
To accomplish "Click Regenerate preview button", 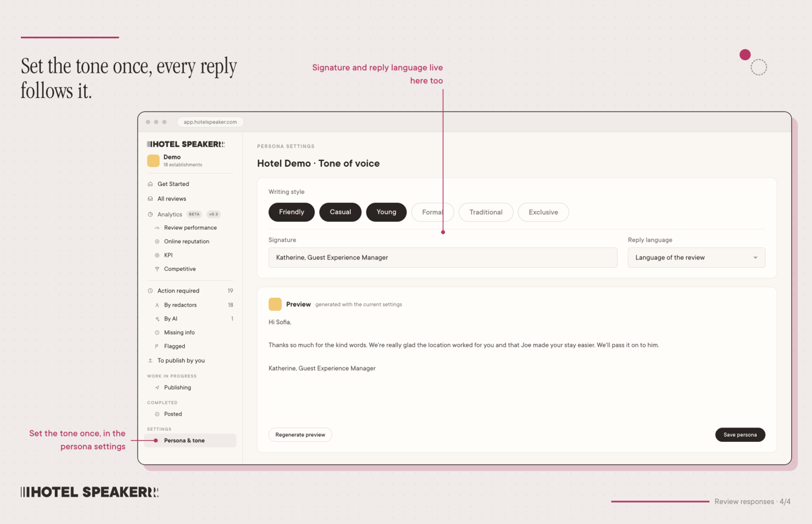I will coord(300,435).
